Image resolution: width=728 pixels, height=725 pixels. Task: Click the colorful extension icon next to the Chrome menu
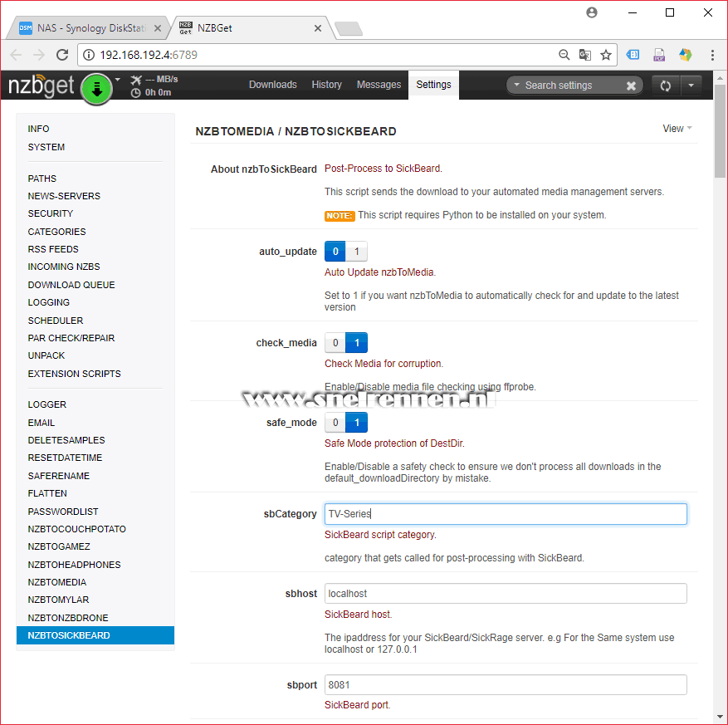coord(686,55)
